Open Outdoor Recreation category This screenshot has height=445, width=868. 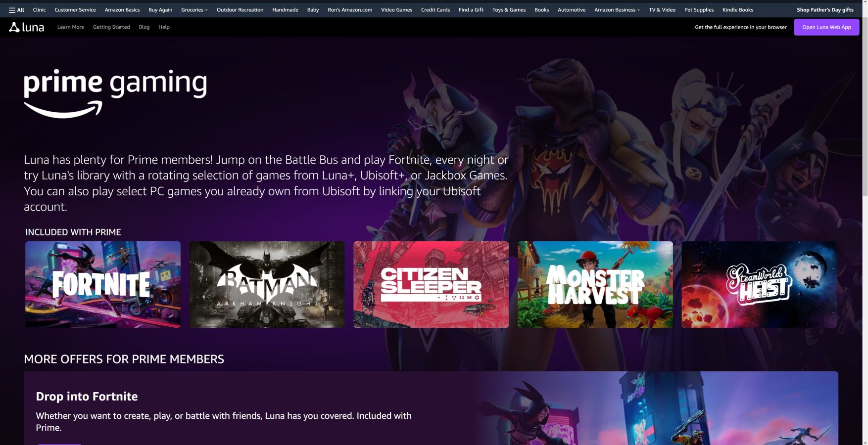[x=240, y=10]
